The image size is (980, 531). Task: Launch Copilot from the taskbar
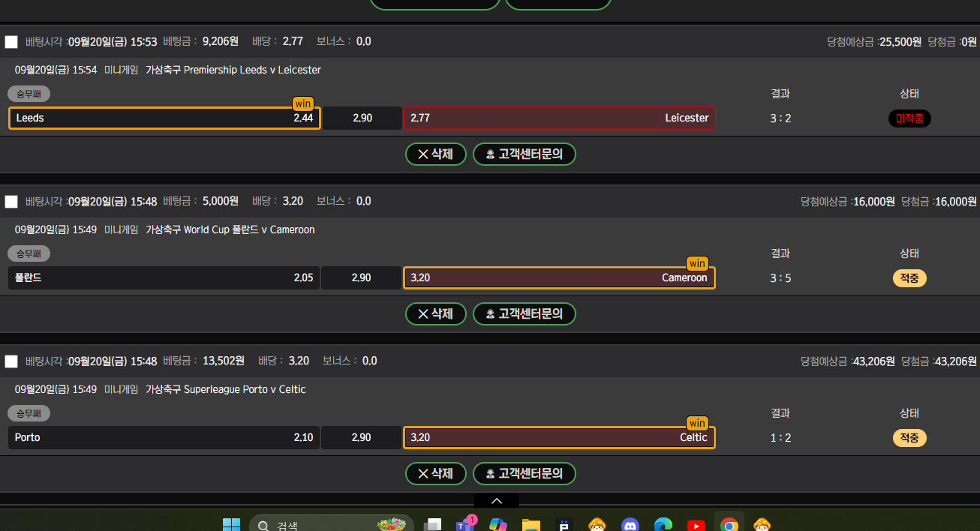tap(498, 525)
